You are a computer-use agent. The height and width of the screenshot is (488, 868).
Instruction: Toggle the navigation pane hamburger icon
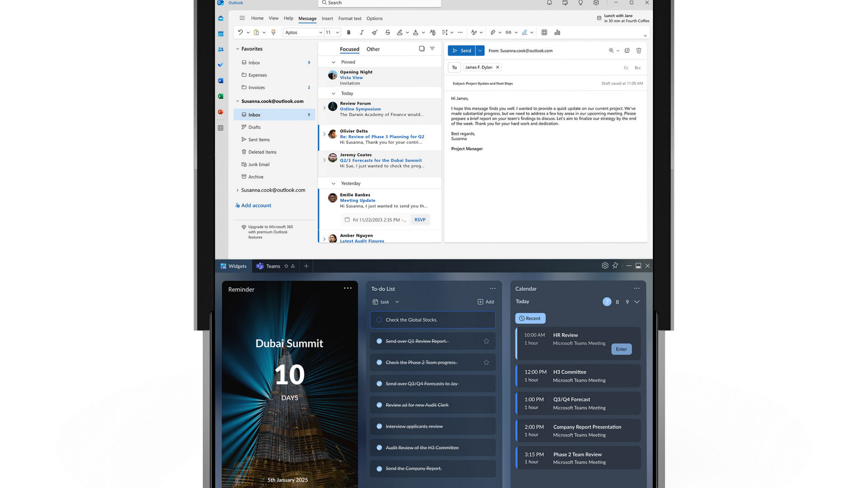click(242, 18)
